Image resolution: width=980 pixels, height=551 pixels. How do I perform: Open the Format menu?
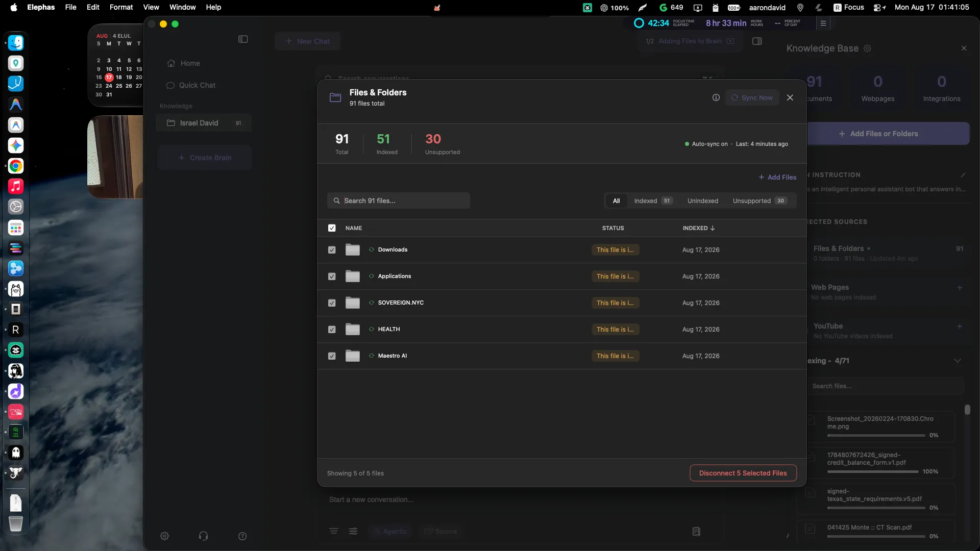coord(121,7)
